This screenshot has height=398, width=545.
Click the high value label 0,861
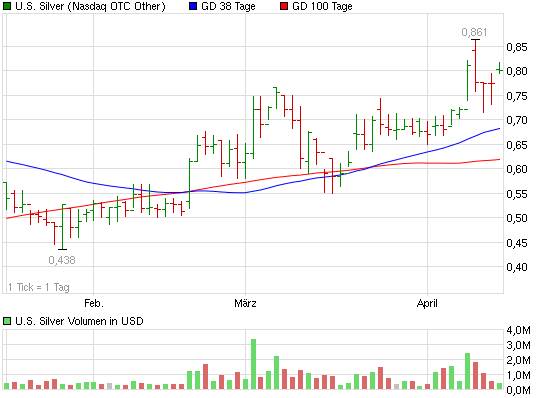coord(474,32)
